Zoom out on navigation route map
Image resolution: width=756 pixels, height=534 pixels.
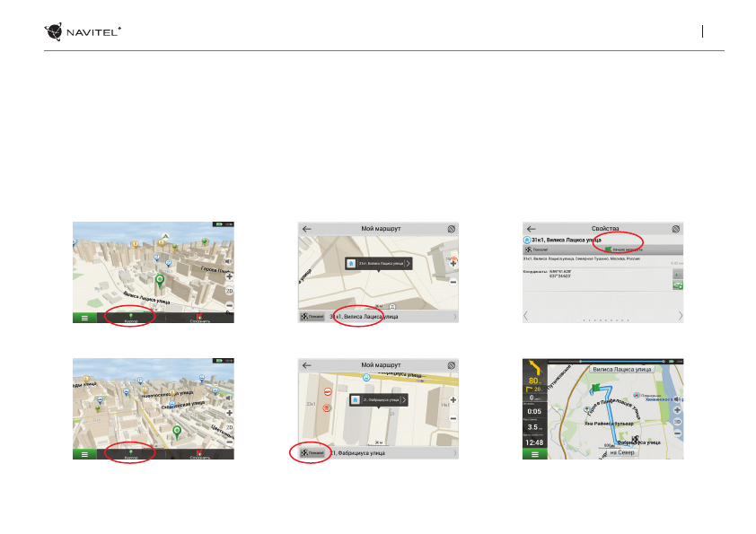click(x=677, y=433)
